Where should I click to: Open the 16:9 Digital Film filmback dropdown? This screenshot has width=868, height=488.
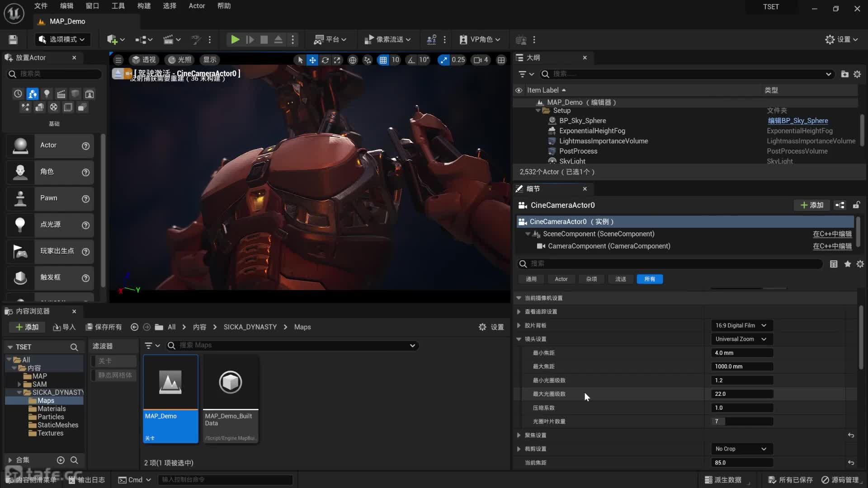pyautogui.click(x=741, y=326)
